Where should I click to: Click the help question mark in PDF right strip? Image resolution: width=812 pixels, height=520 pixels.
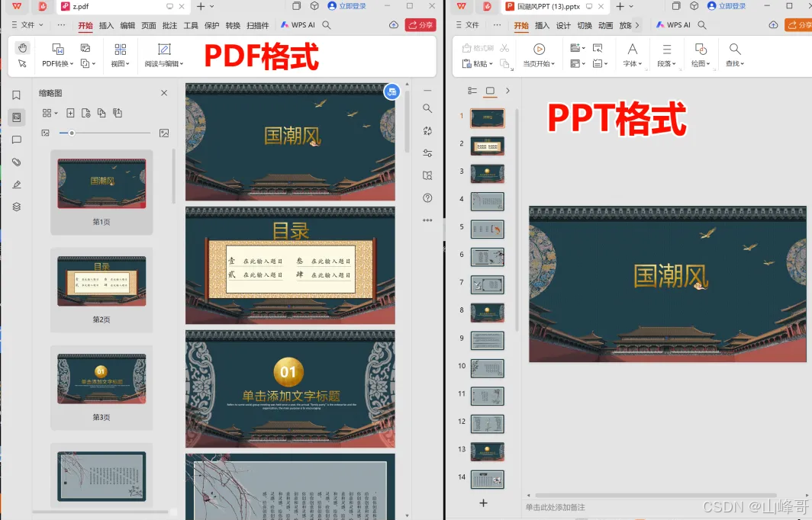click(427, 197)
